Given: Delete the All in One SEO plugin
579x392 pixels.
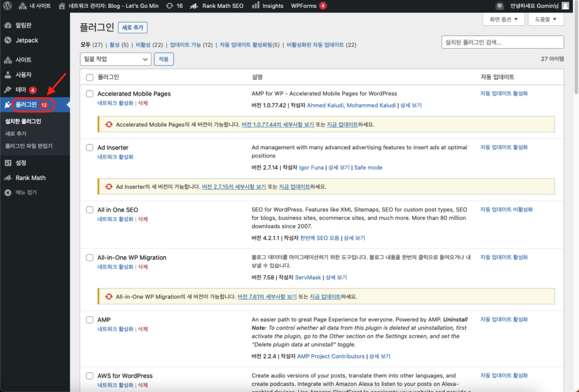Looking at the screenshot, I should point(142,219).
